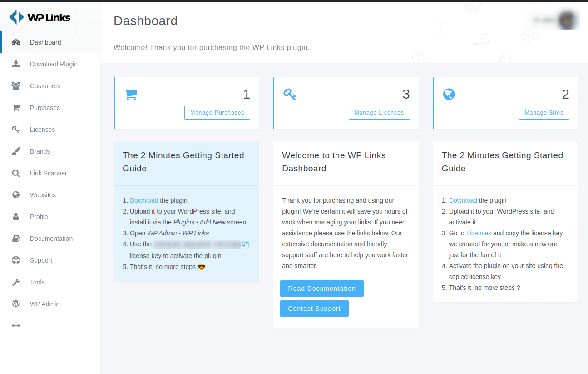Click the Websites globe icon in sidebar

coord(16,195)
